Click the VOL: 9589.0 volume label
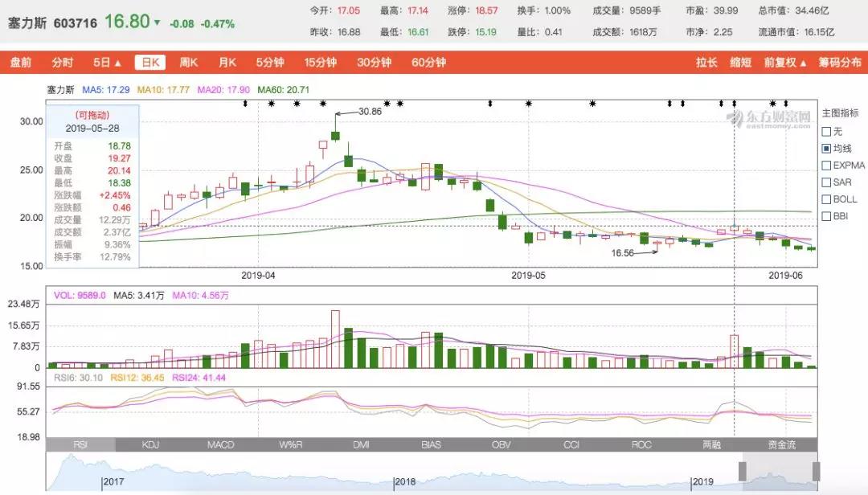This screenshot has width=868, height=495. 80,296
